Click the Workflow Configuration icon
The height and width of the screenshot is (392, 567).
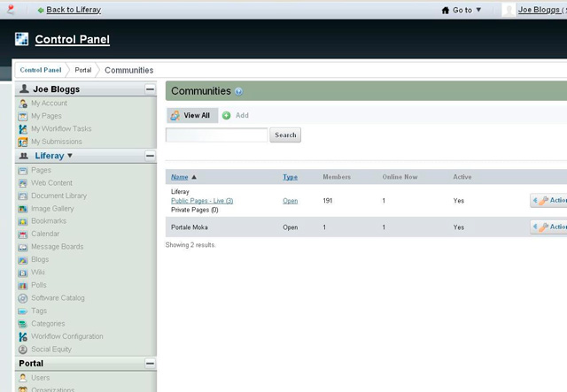click(23, 337)
